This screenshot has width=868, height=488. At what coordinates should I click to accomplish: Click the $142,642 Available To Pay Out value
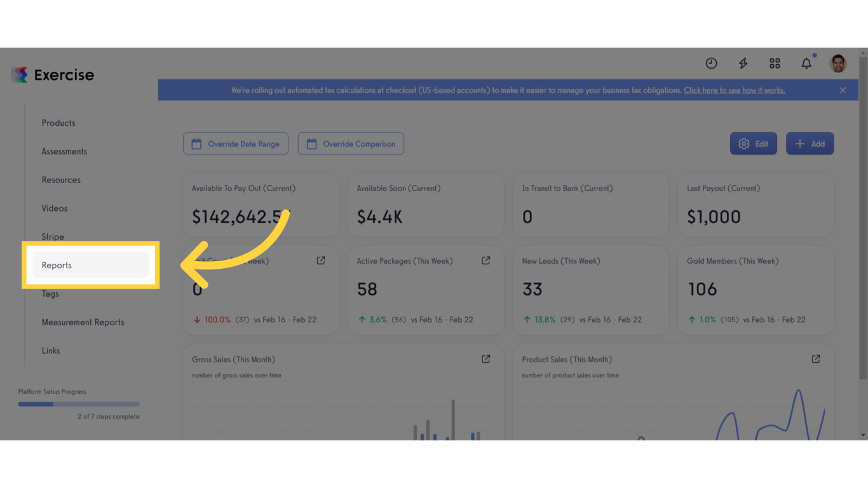click(240, 217)
